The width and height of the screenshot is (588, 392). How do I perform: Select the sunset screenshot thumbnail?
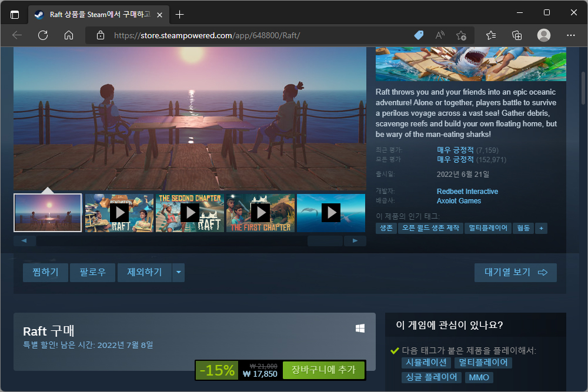[48, 213]
